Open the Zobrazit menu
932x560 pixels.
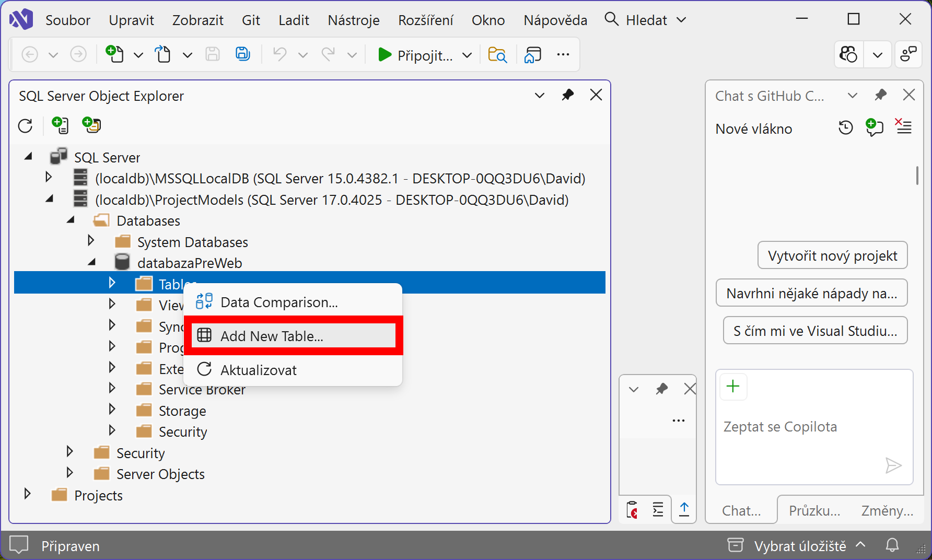(x=198, y=20)
